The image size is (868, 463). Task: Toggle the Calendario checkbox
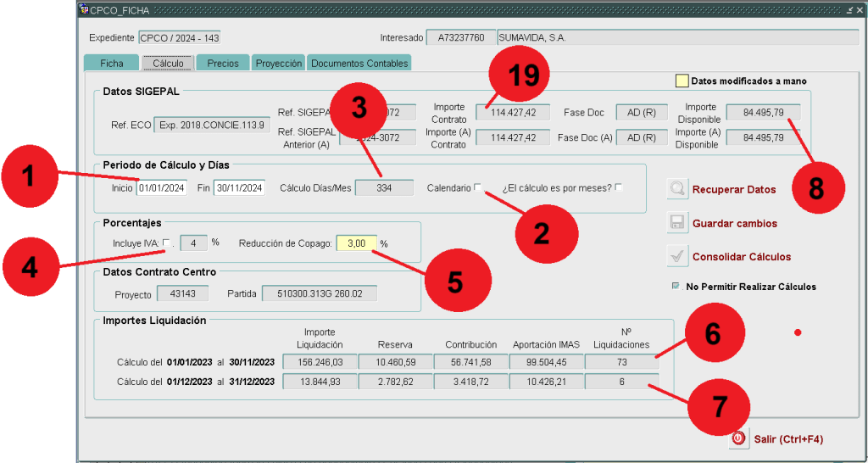click(478, 187)
